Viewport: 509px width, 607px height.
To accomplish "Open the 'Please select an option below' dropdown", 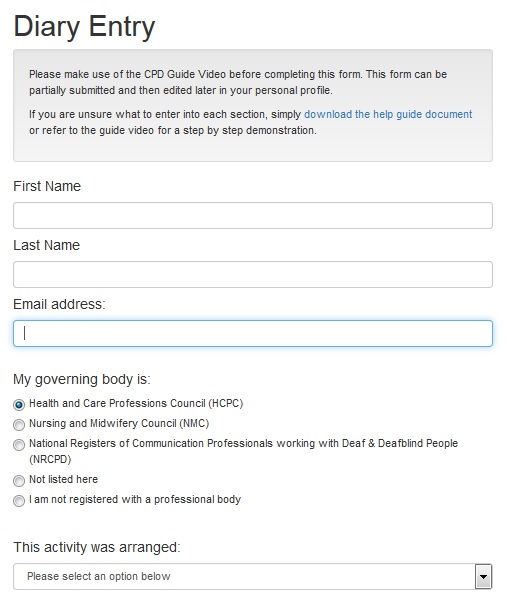I will click(253, 576).
